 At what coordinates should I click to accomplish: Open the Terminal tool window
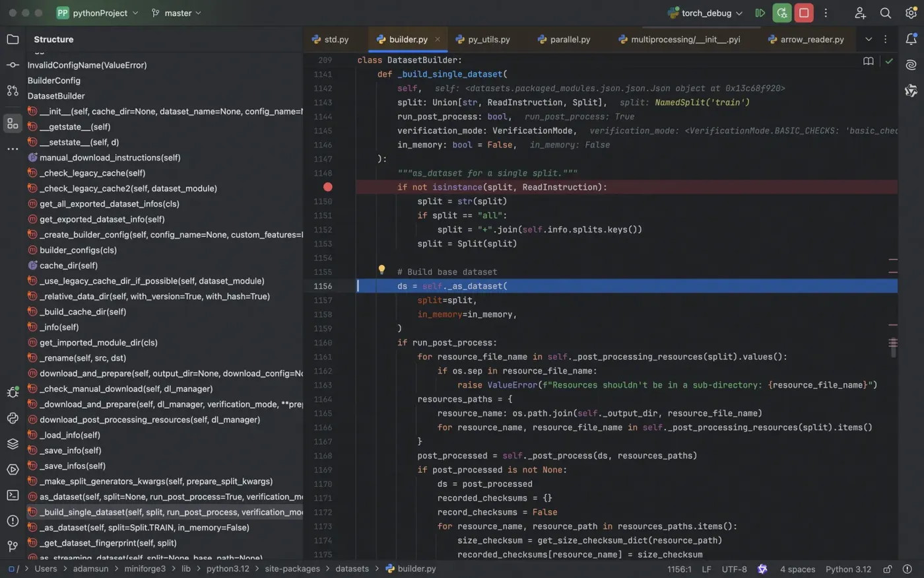click(13, 495)
